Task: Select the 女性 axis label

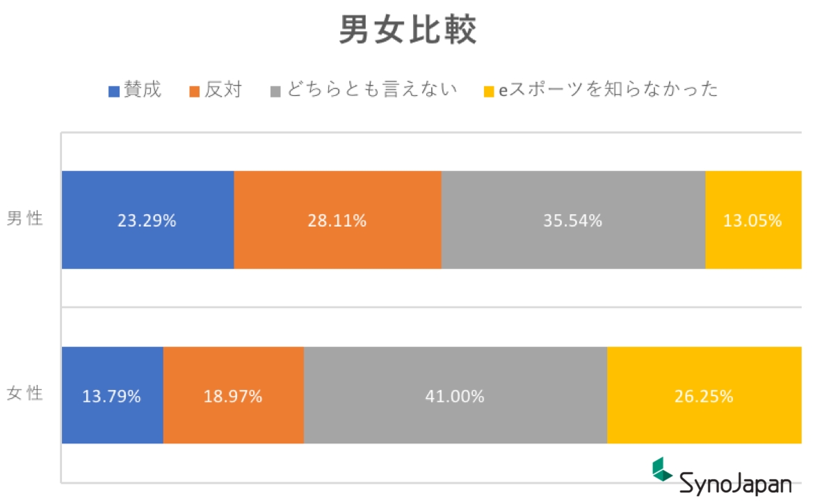Action: pyautogui.click(x=25, y=393)
